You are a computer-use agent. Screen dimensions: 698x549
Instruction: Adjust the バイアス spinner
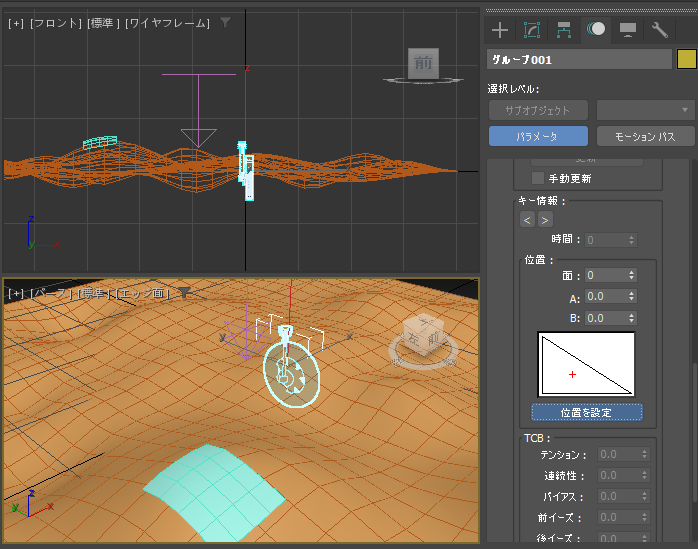pos(645,496)
